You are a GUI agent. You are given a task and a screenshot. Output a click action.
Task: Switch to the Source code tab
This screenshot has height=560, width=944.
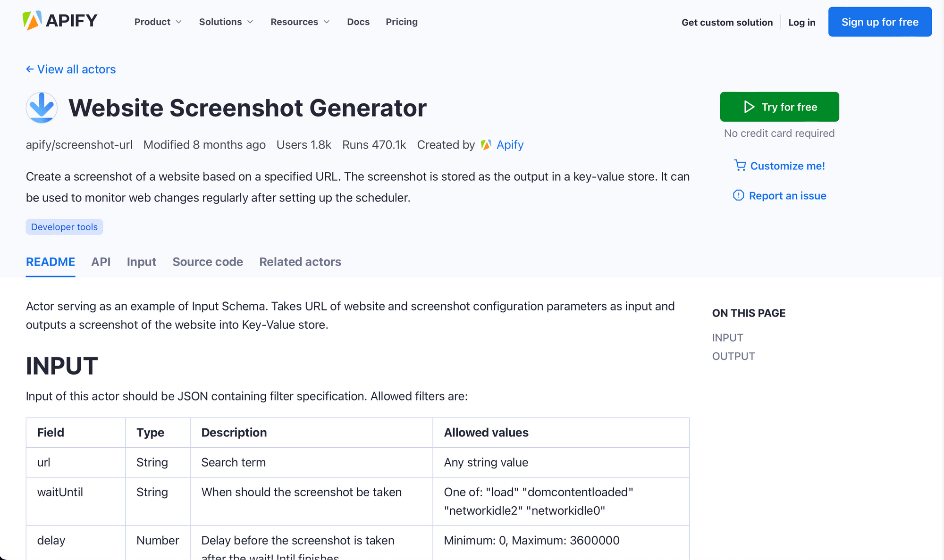coord(207,261)
